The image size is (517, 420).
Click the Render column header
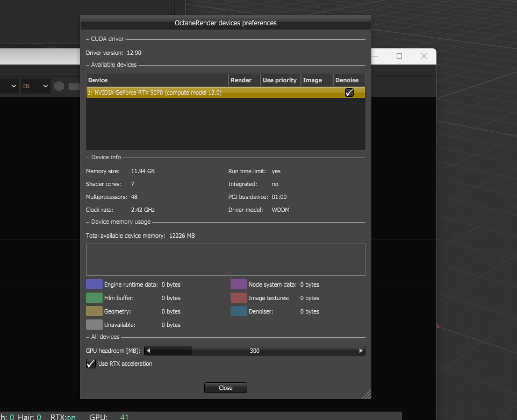pos(245,80)
